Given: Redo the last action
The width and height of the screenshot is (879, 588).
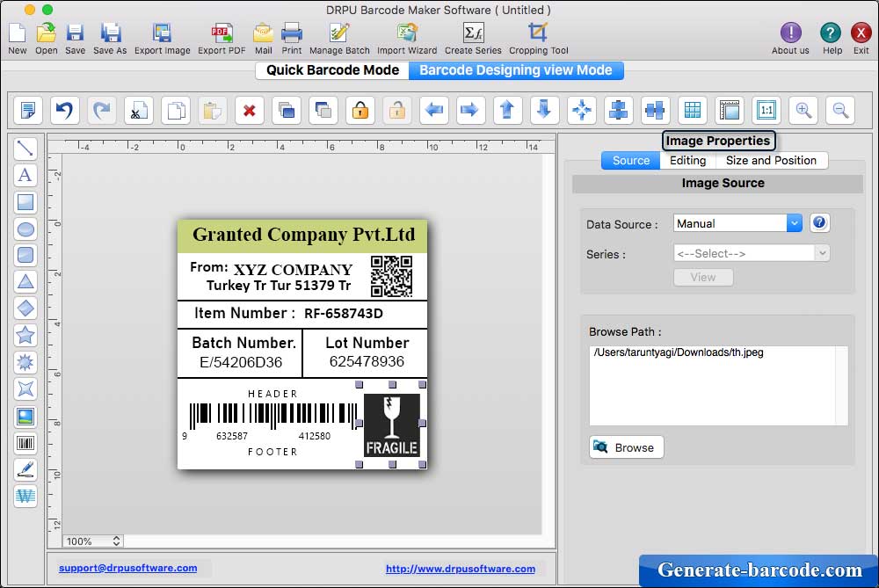Looking at the screenshot, I should (101, 110).
